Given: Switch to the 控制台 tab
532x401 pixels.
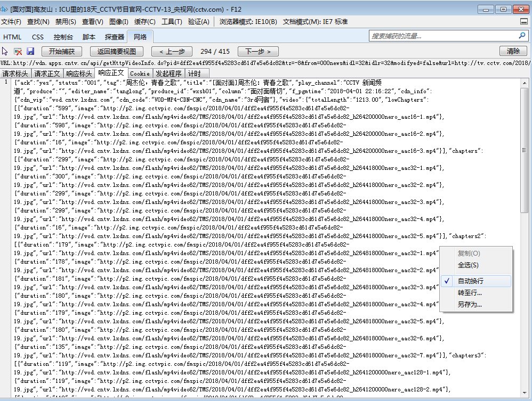Looking at the screenshot, I should click(63, 37).
